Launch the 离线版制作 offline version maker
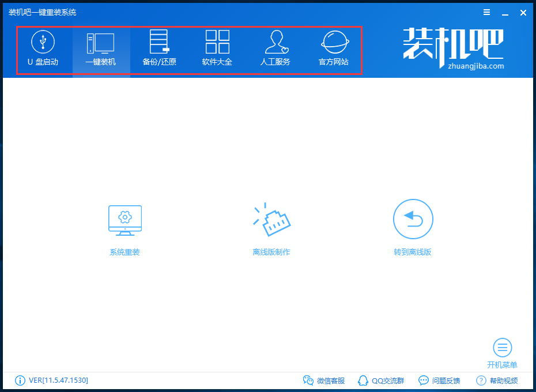Image resolution: width=536 pixels, height=392 pixels. 271,227
